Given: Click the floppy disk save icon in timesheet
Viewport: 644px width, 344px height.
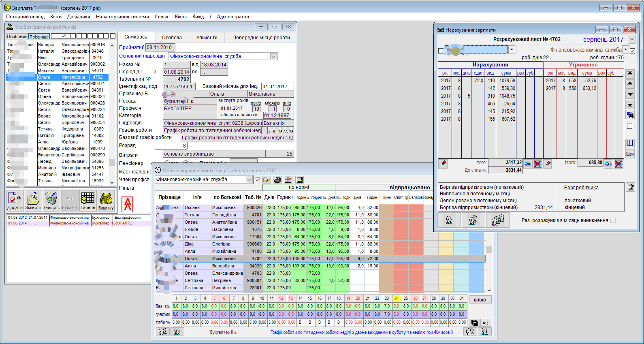Looking at the screenshot, I should click(300, 179).
